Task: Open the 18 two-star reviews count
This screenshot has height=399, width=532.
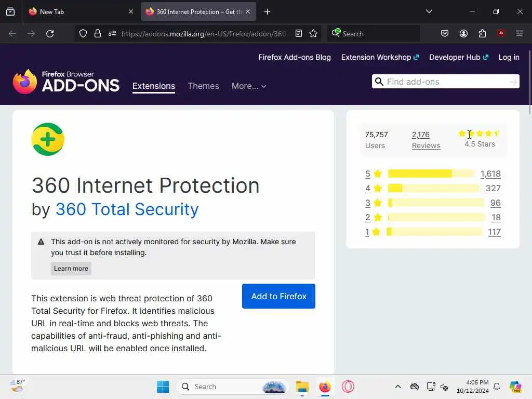Action: click(x=496, y=218)
